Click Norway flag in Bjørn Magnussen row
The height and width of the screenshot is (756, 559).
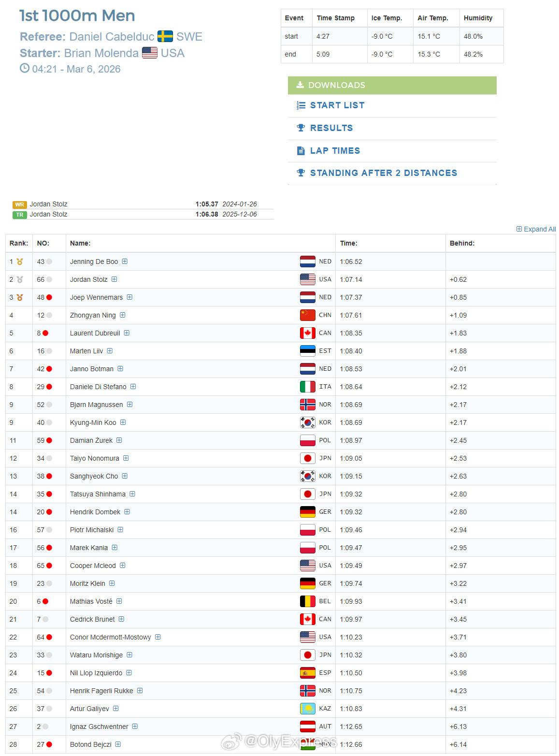click(x=308, y=405)
